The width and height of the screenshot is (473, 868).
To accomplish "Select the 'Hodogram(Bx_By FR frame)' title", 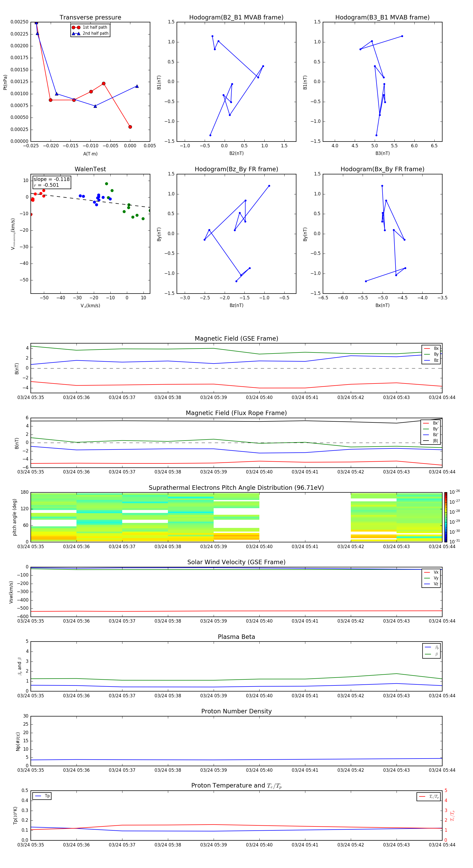I will pos(382,169).
